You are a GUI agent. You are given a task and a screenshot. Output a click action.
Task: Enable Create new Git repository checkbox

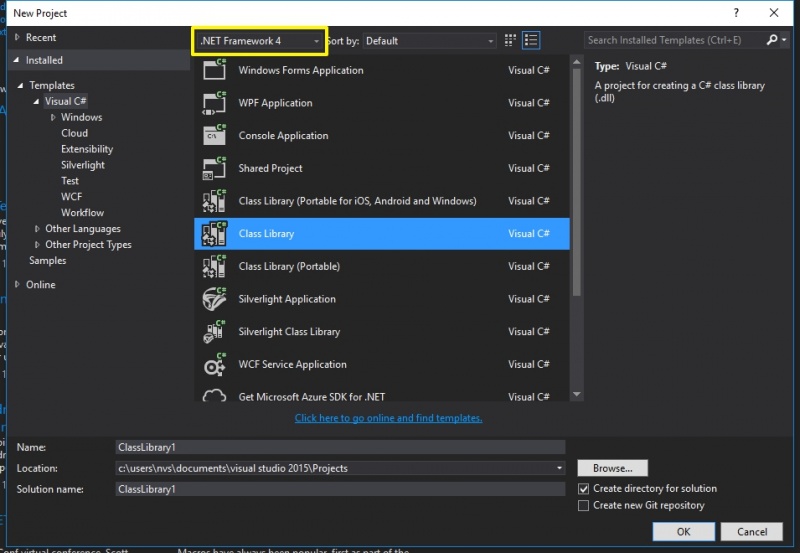(x=583, y=506)
